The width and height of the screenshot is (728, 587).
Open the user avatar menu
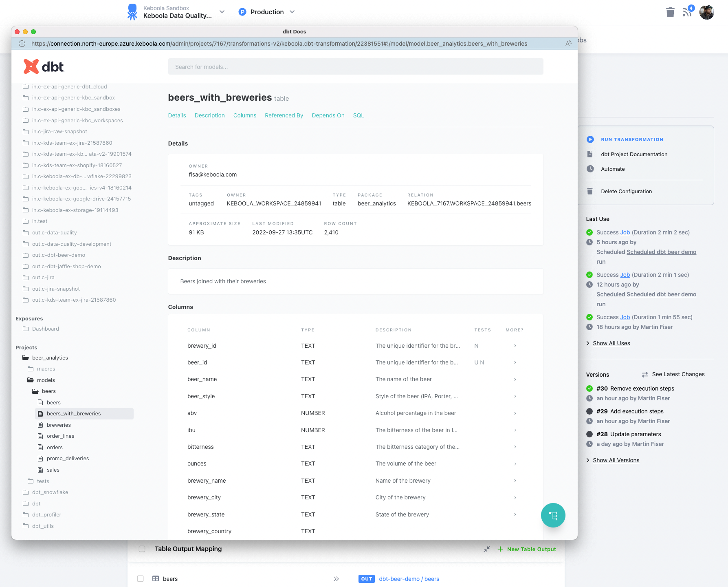707,12
